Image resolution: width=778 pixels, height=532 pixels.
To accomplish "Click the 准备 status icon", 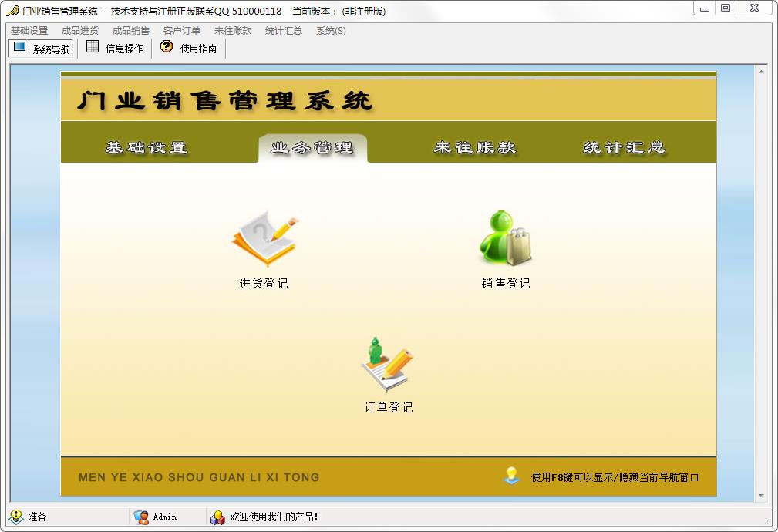I will pyautogui.click(x=16, y=517).
